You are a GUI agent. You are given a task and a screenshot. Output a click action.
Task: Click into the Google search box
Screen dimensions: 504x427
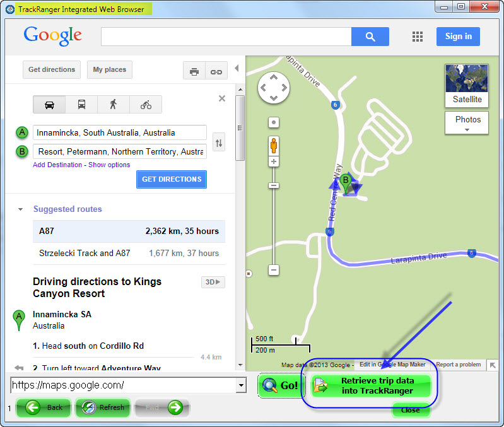tap(226, 37)
